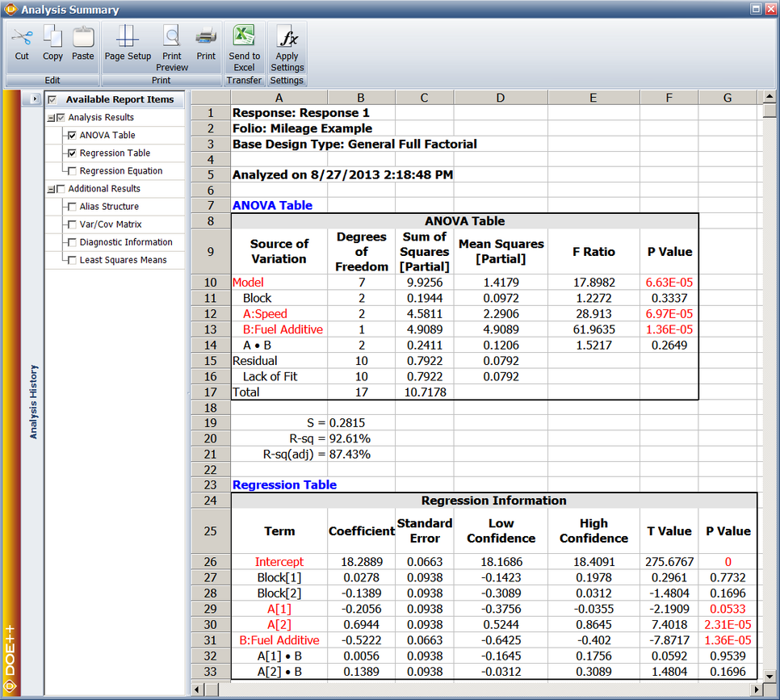Click the DOE++ logo in the title bar
The height and width of the screenshot is (700, 780).
pyautogui.click(x=10, y=9)
